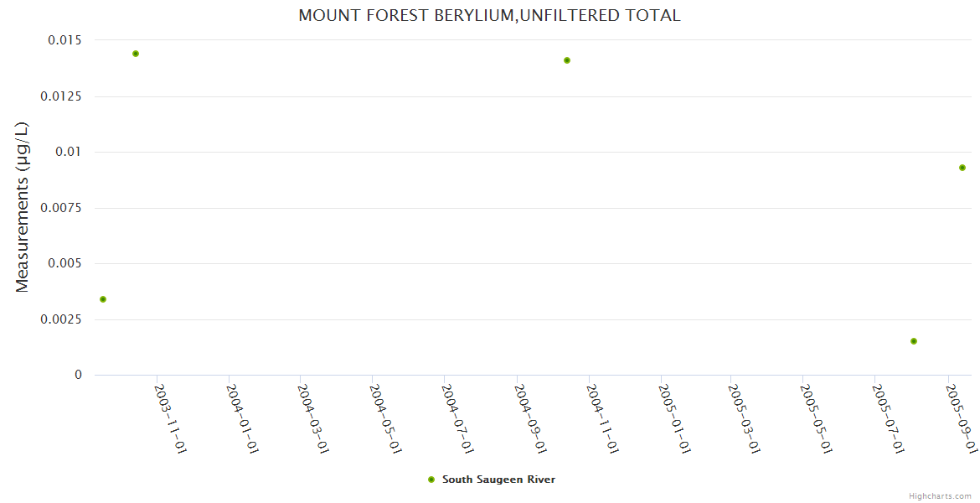980x503 pixels.
Task: Click the Mount Forest Berylium chart title
Action: (489, 16)
